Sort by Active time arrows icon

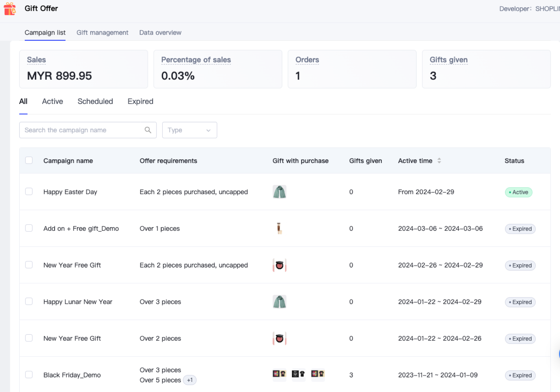click(439, 161)
